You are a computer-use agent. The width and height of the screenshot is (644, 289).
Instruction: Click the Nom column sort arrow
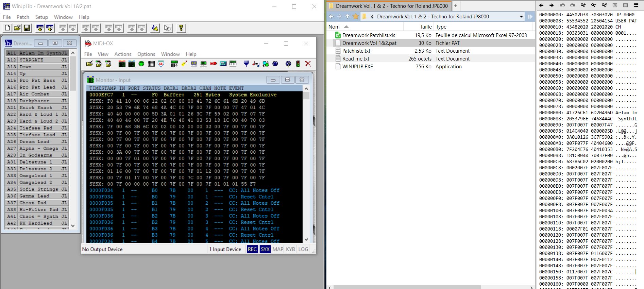[x=346, y=27]
